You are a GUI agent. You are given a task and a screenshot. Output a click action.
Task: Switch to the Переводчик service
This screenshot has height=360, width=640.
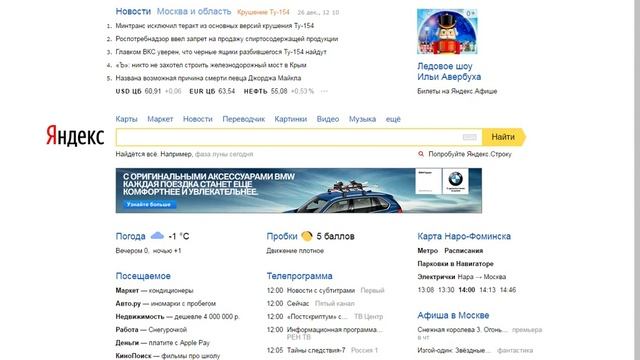[x=244, y=119]
